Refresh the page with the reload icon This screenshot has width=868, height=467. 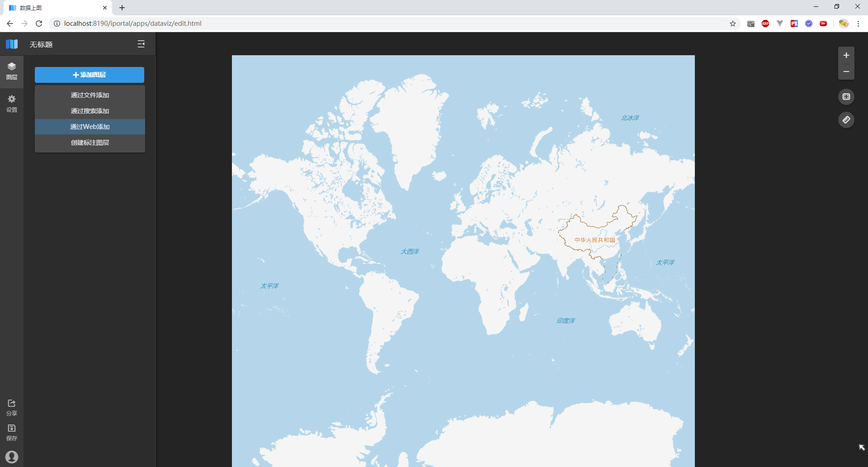click(39, 23)
